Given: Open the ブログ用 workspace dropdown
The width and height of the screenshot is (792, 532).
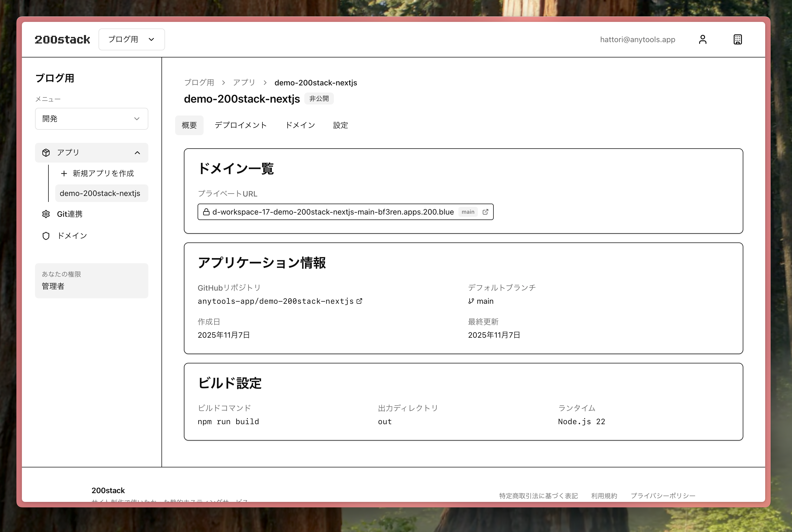Looking at the screenshot, I should tap(132, 39).
